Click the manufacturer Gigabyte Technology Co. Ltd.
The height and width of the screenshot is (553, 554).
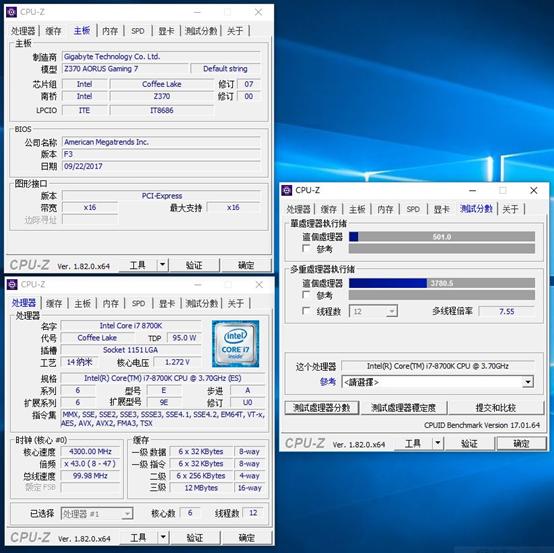tap(161, 57)
